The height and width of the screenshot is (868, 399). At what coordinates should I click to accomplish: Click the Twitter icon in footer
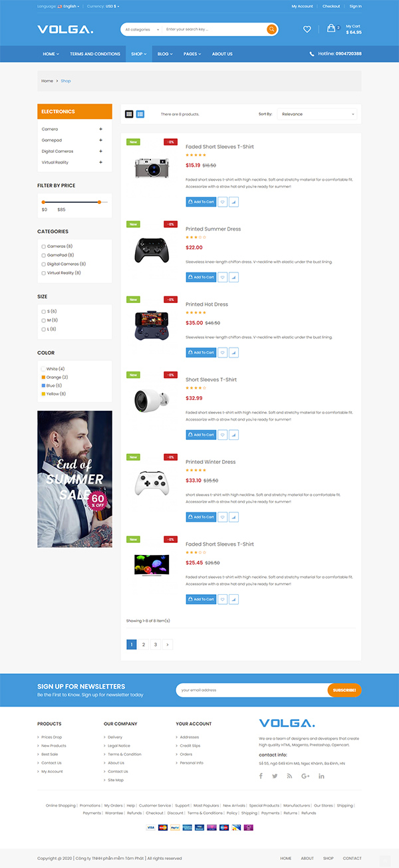[275, 776]
